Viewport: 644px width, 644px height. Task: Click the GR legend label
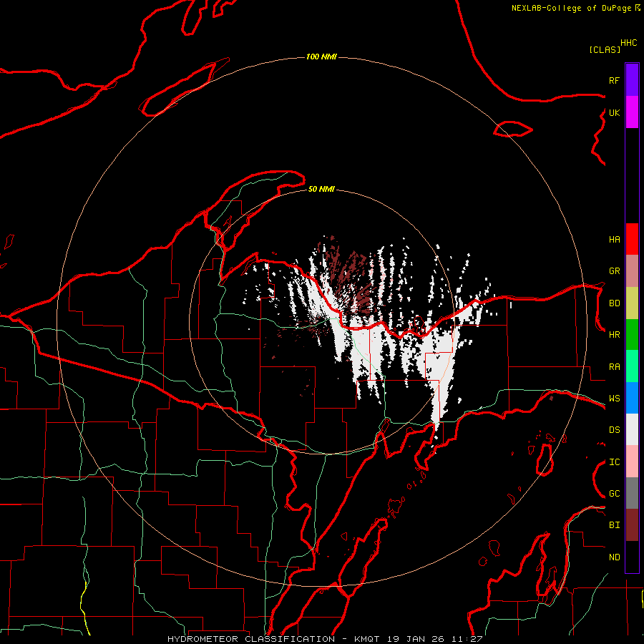point(614,271)
